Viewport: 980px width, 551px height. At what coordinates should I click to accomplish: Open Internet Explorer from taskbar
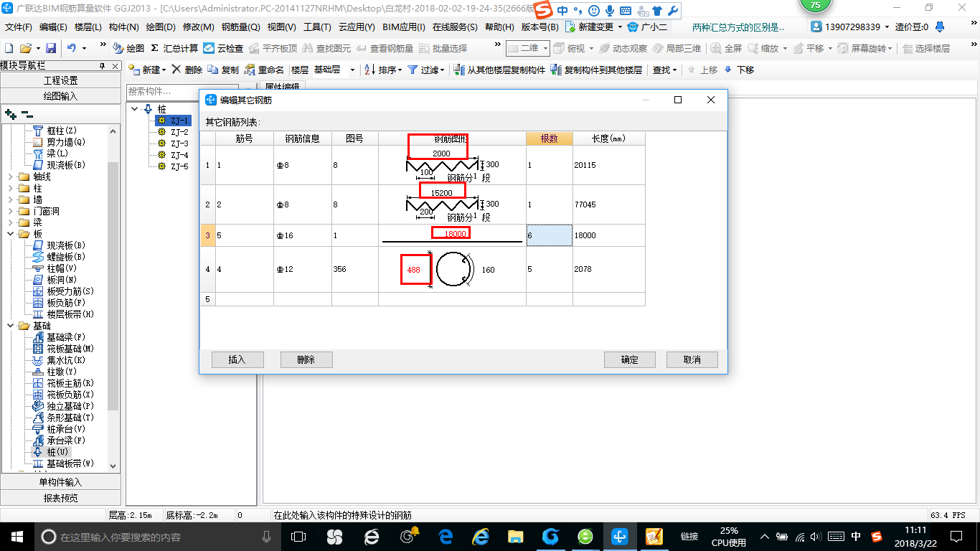pos(481,536)
